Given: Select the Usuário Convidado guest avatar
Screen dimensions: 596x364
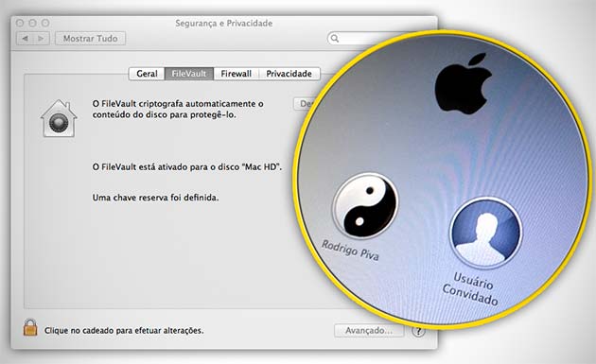Looking at the screenshot, I should pyautogui.click(x=485, y=233).
